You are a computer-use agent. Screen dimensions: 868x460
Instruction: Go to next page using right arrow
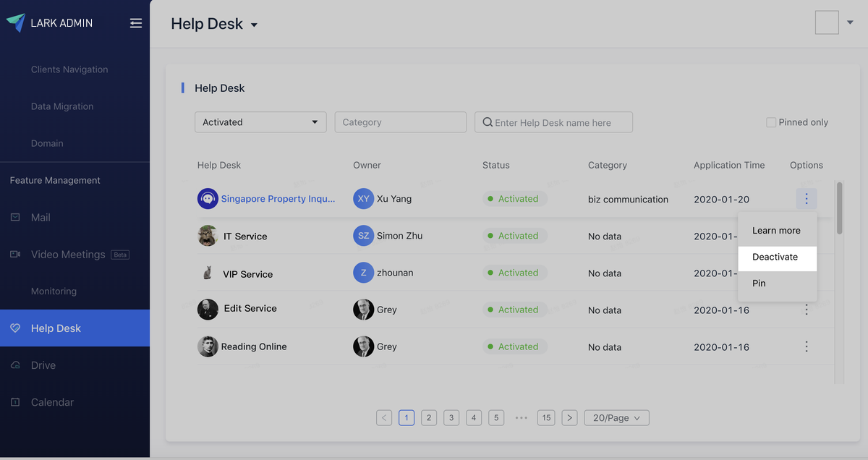point(569,417)
